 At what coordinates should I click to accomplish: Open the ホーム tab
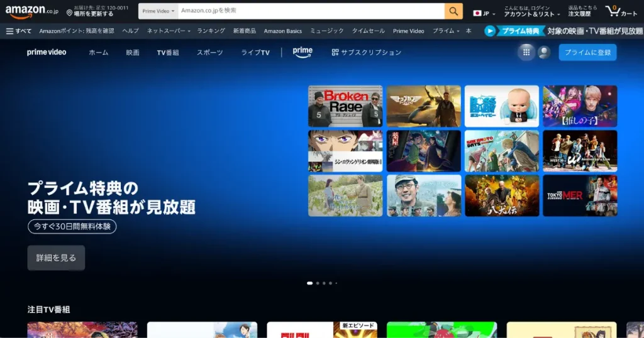tap(99, 53)
